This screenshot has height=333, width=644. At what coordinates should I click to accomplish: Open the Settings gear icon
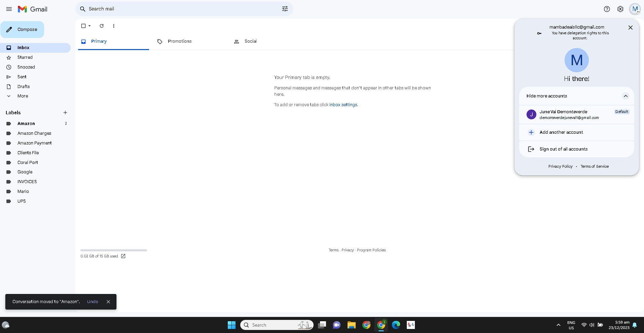pos(620,9)
